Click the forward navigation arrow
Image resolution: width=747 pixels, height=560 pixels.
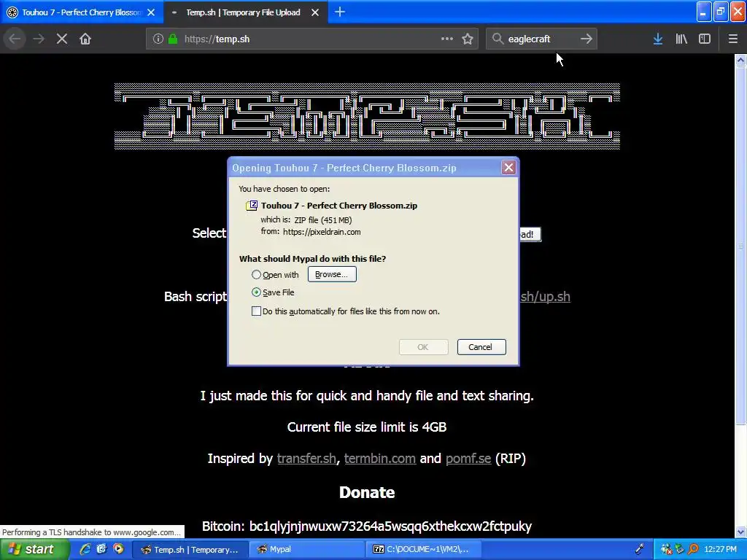pos(39,39)
